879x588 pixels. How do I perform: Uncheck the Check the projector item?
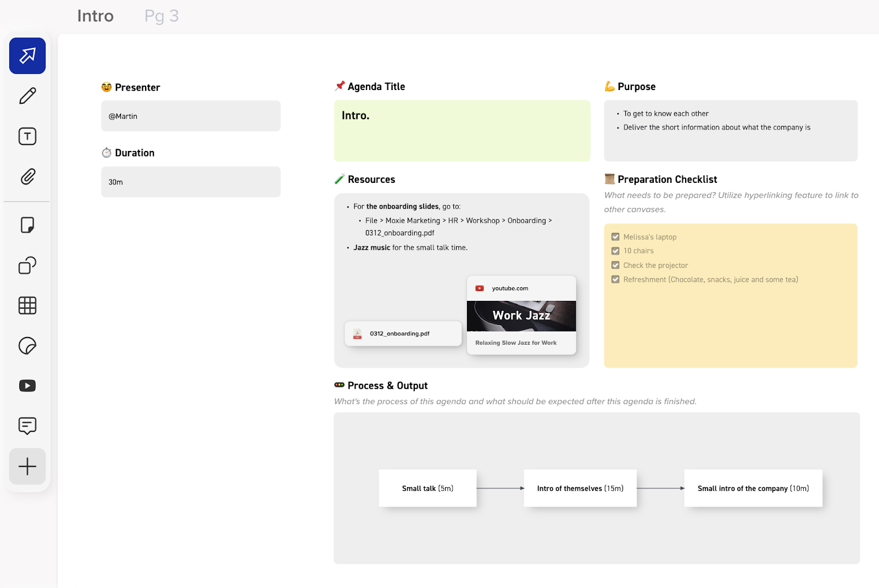[x=615, y=265]
